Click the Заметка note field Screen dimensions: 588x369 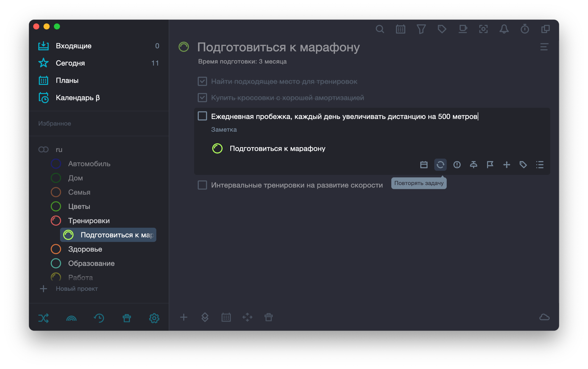coord(224,130)
